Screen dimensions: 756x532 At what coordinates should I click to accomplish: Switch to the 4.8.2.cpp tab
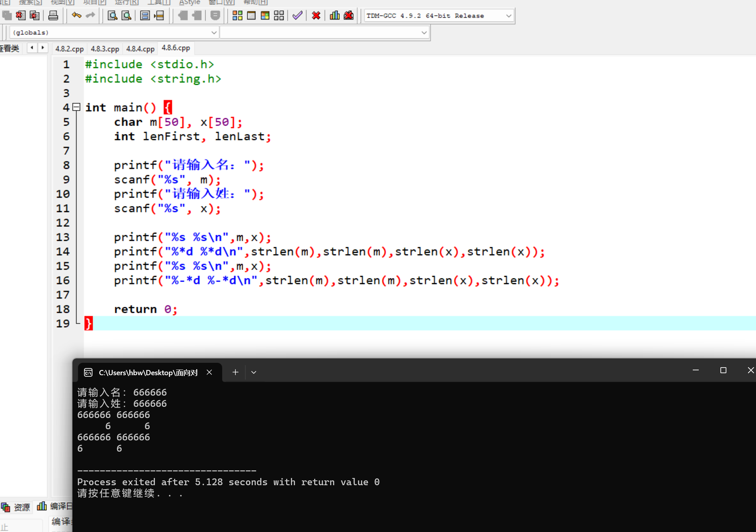point(70,49)
